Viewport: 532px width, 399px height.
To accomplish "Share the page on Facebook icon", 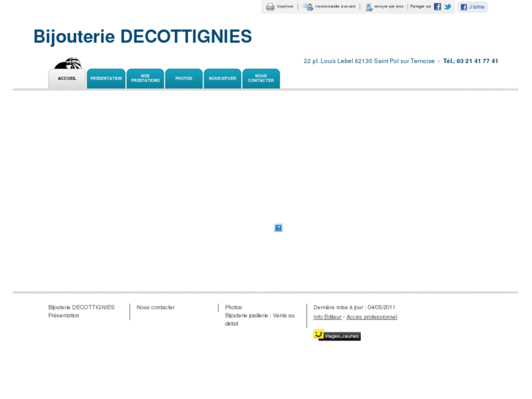I will [438, 7].
